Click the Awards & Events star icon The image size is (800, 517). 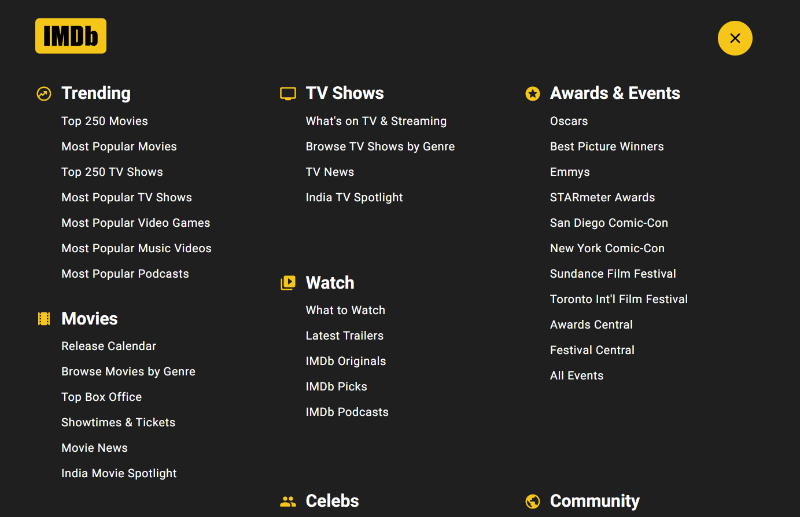click(533, 94)
